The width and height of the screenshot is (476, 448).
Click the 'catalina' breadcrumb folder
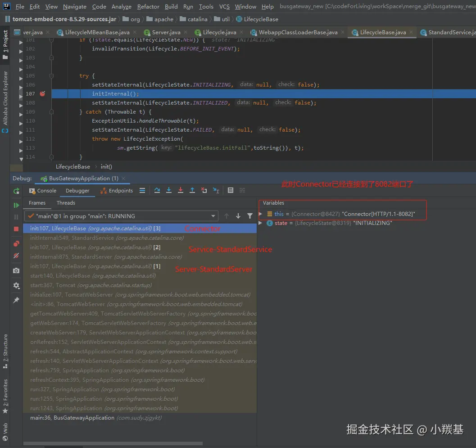pos(194,19)
